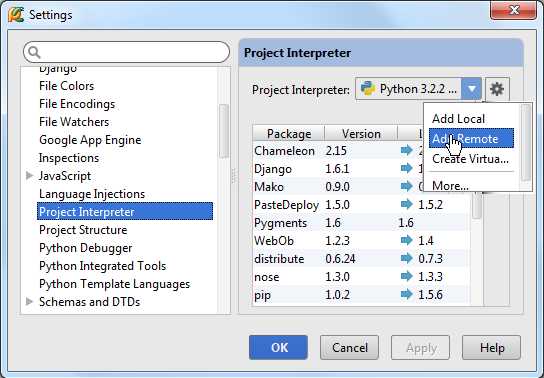Click the upgrade arrow in the Mako row

407,186
